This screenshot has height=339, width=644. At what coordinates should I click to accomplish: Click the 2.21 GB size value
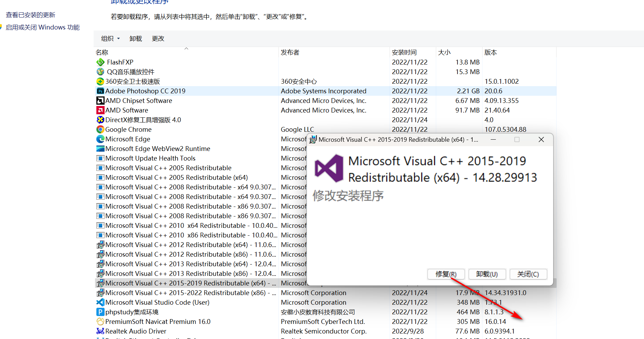pyautogui.click(x=468, y=91)
